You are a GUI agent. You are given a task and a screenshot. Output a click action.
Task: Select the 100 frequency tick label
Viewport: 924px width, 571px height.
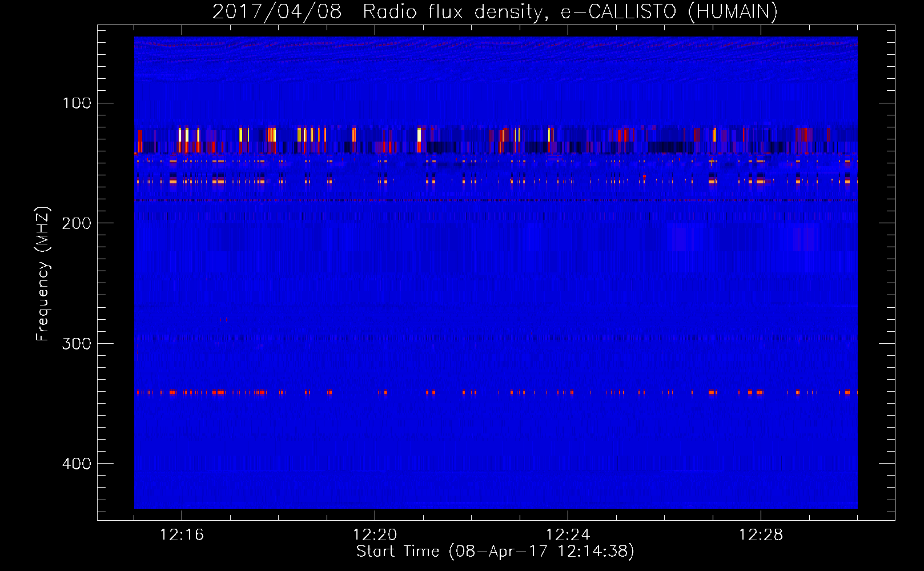coord(77,103)
